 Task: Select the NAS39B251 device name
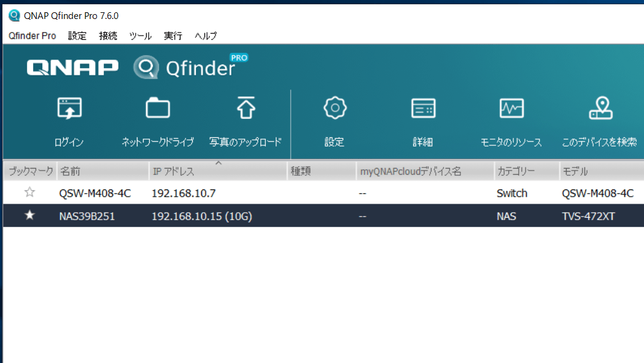click(87, 216)
